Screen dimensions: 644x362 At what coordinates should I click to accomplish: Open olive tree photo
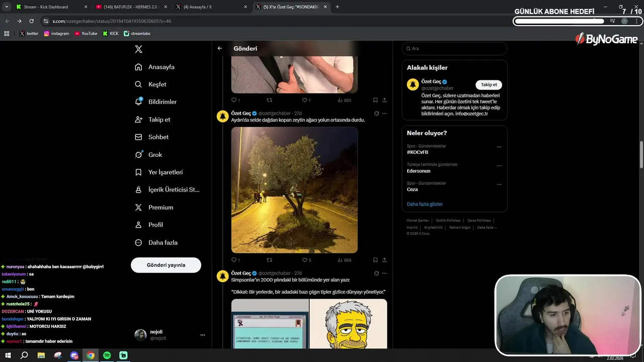point(294,190)
